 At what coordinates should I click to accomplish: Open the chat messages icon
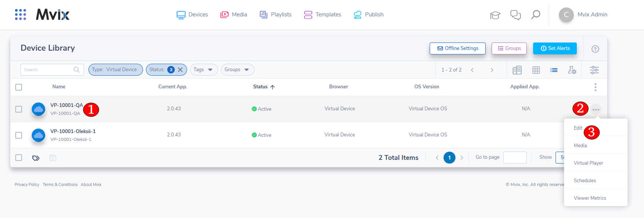coord(516,15)
